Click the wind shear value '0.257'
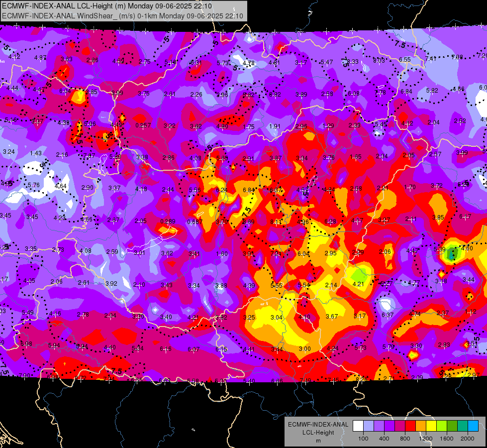Image resolution: width=487 pixels, height=448 pixels. tap(143, 125)
